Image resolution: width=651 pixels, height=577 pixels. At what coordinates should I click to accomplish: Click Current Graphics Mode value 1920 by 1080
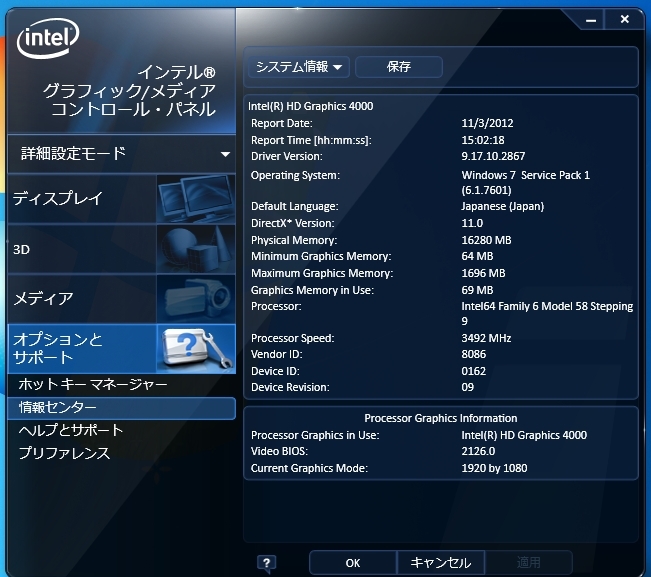494,468
